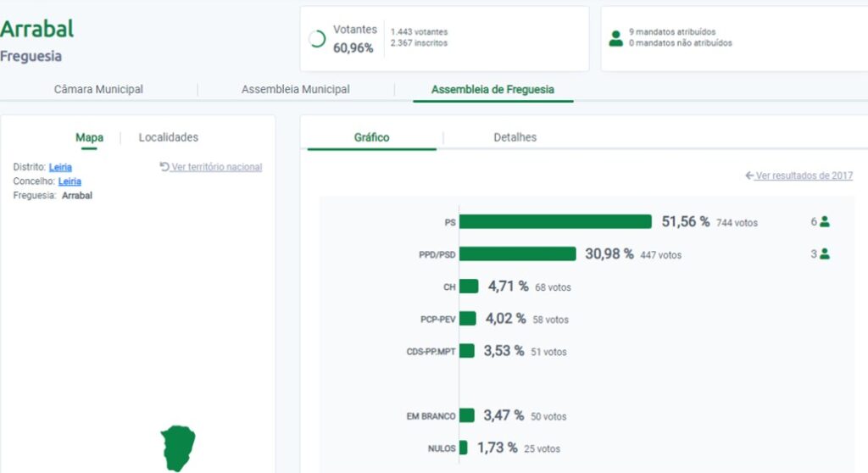Switch to the Localidades tab
Image resolution: width=868 pixels, height=473 pixels.
coord(169,137)
